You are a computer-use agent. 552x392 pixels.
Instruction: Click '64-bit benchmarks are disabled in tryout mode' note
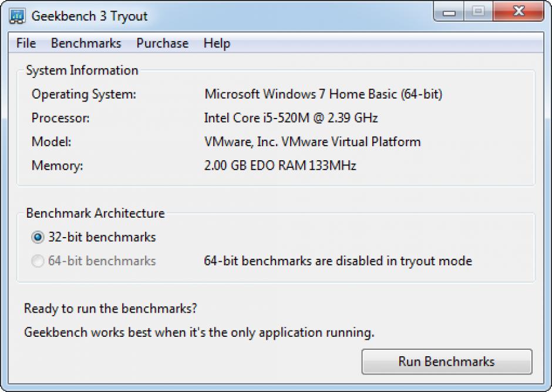[338, 261]
